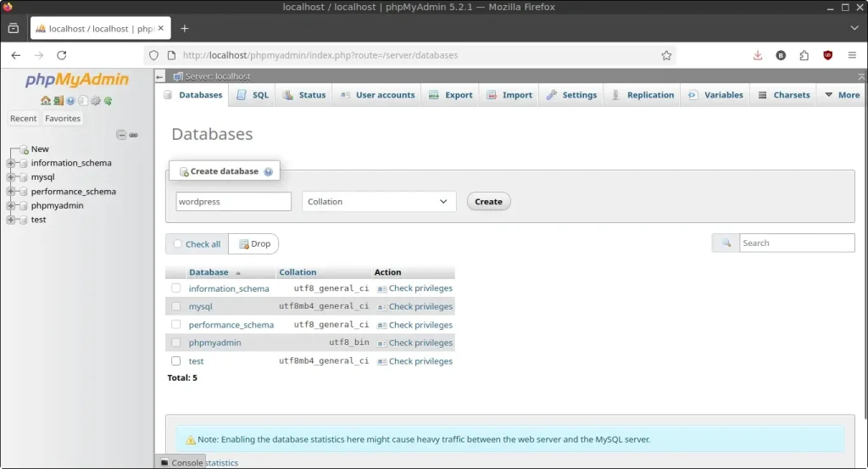Hide the navigation panel arrow icon
This screenshot has height=469, width=868.
coord(159,76)
